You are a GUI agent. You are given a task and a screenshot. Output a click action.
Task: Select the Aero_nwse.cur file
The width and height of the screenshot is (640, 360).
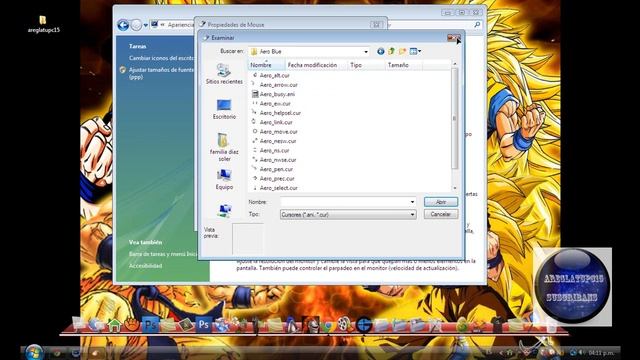click(274, 160)
